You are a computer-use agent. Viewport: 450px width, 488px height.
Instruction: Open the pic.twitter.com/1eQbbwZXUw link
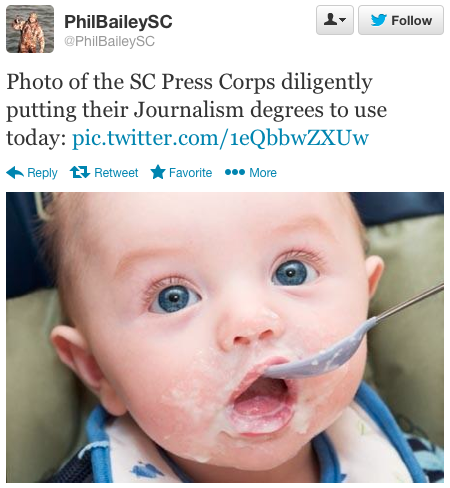point(221,138)
